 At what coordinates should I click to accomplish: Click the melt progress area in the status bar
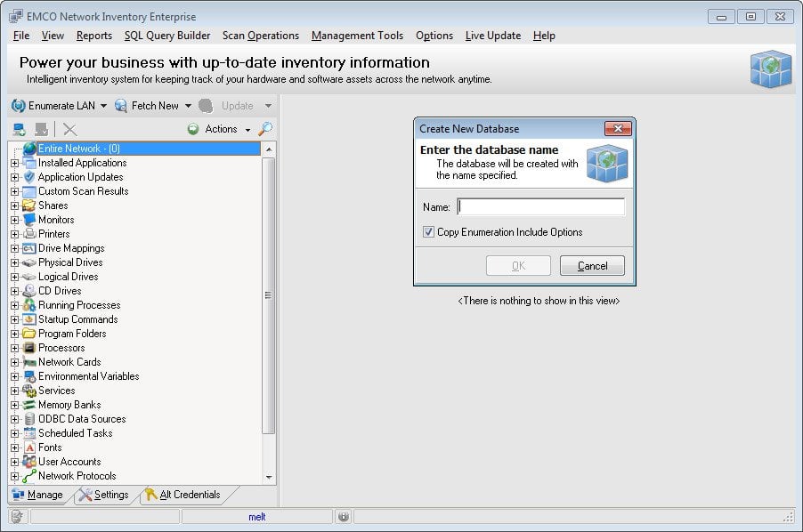(x=258, y=516)
